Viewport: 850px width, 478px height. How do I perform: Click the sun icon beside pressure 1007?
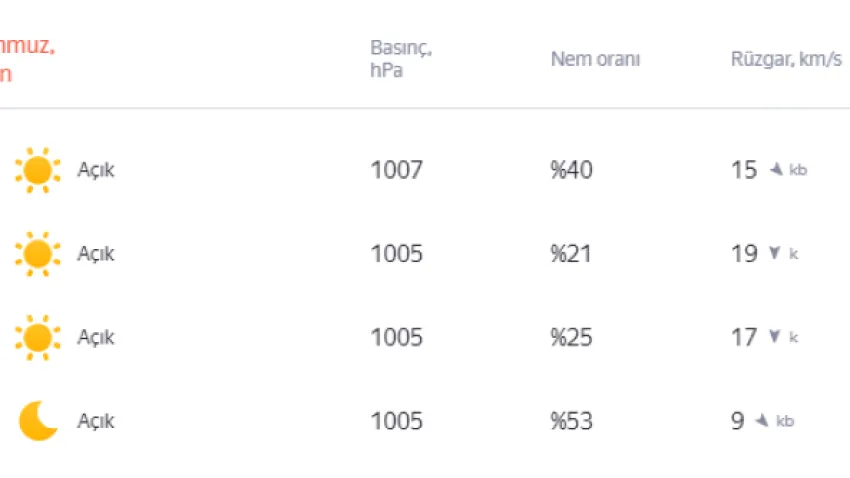point(37,170)
